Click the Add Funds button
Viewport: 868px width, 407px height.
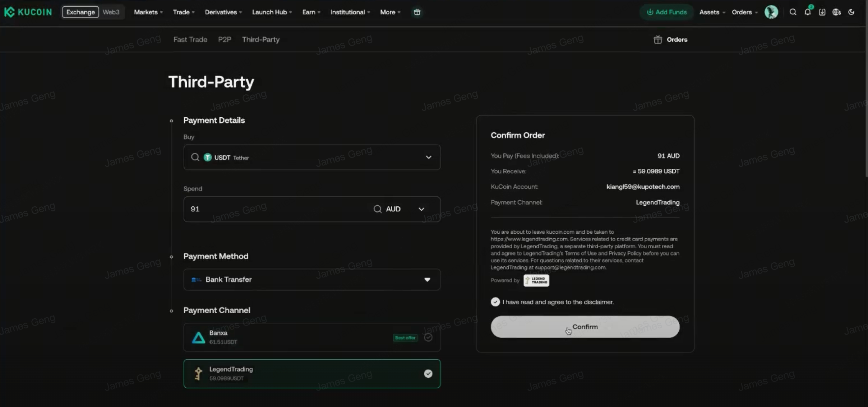(666, 12)
